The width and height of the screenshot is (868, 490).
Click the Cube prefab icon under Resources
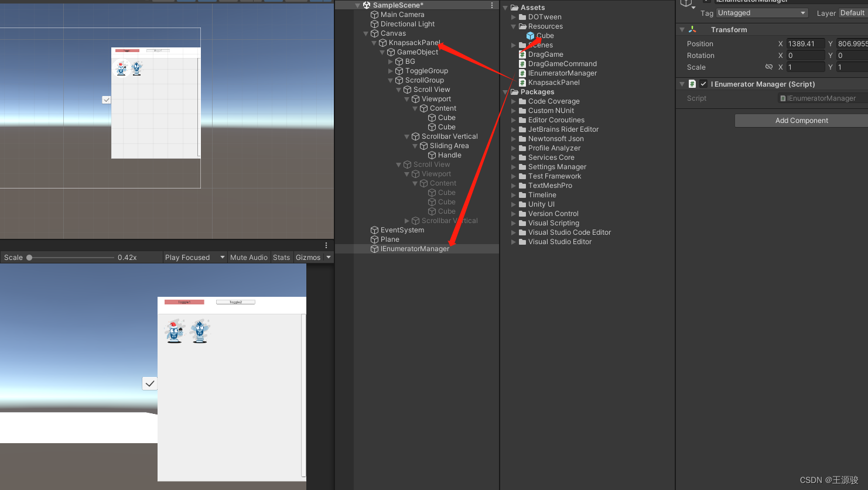point(531,36)
